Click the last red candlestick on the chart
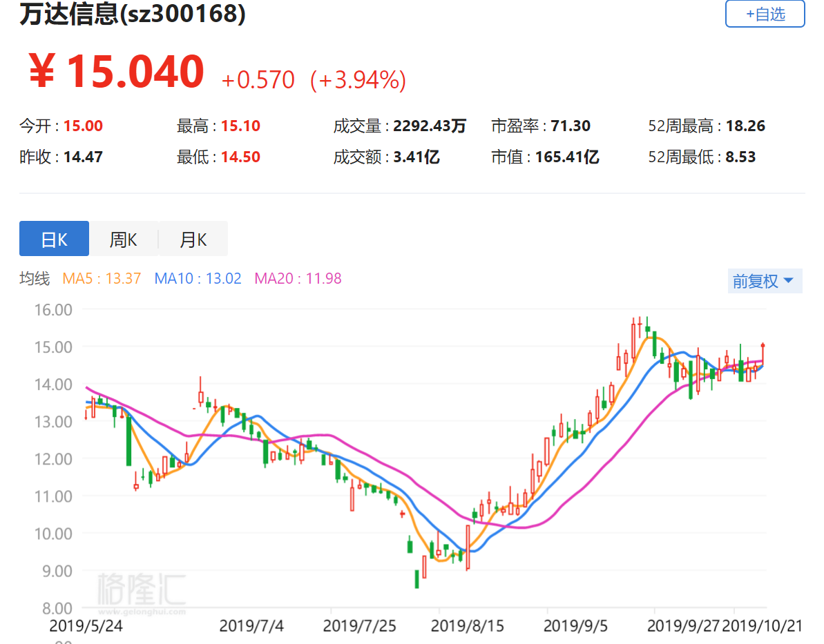 (x=763, y=353)
